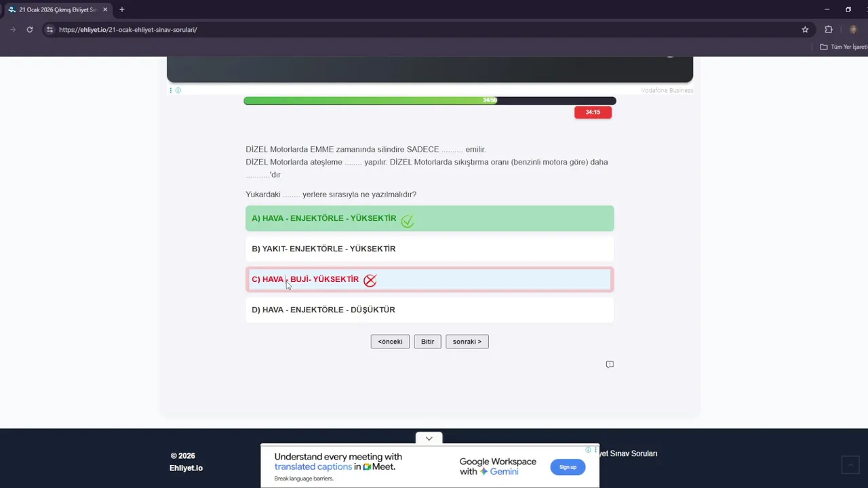Screen dimensions: 868x488
Task: Select answer C) HAVA - BUJİ- YÜKSEKTİR
Action: [x=430, y=279]
